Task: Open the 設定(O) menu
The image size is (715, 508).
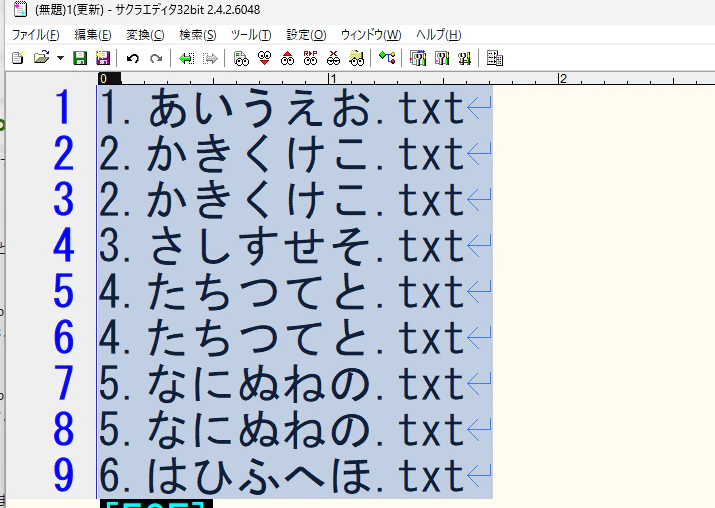Action: pos(306,35)
